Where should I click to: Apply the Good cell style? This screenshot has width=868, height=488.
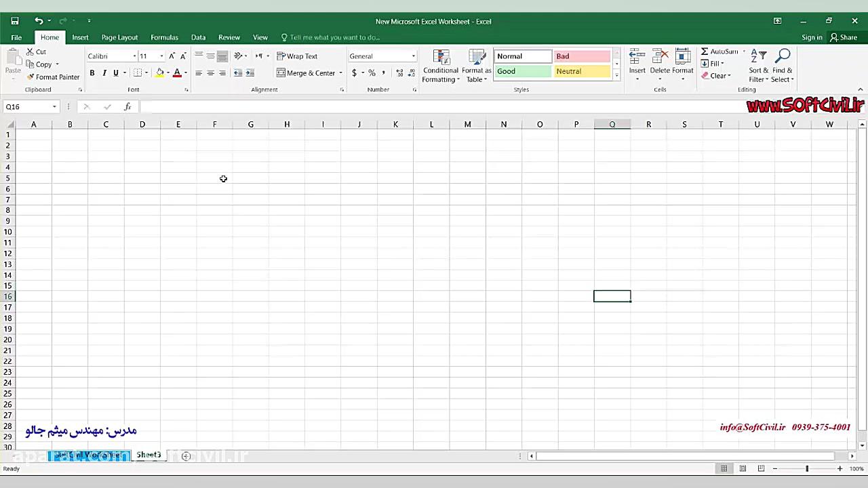[523, 71]
